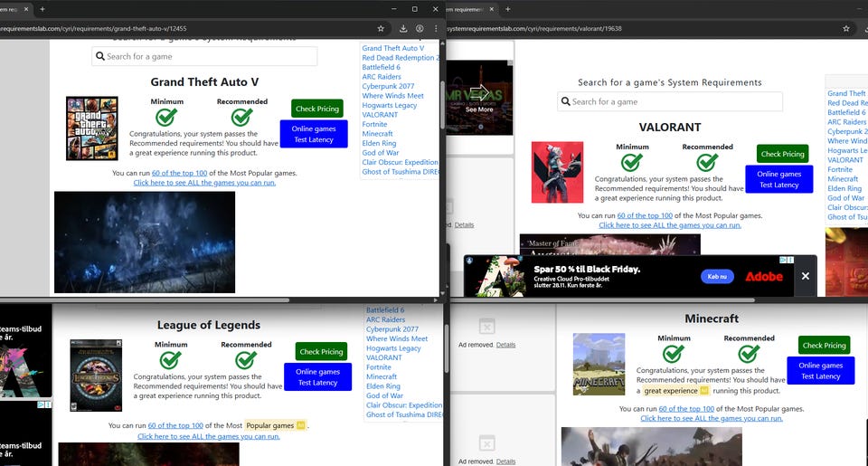Click the Recommended checkmark under Minecraft
Viewport: 868px width, 466px height.
(749, 354)
